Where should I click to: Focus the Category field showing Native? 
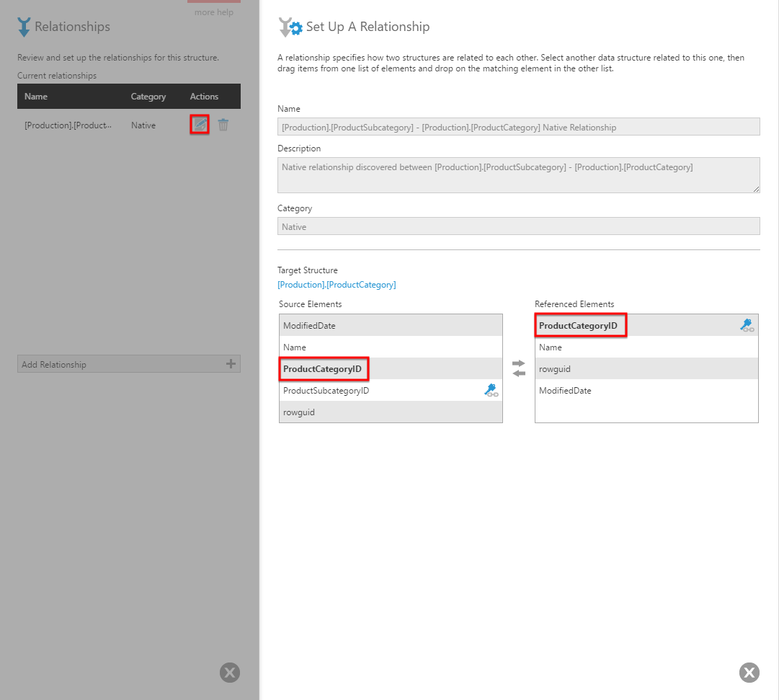pyautogui.click(x=518, y=226)
